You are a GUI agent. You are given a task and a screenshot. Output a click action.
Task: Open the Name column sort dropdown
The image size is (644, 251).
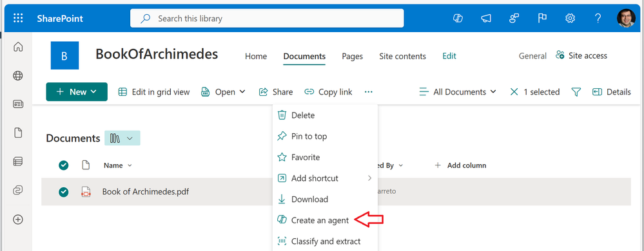(117, 165)
